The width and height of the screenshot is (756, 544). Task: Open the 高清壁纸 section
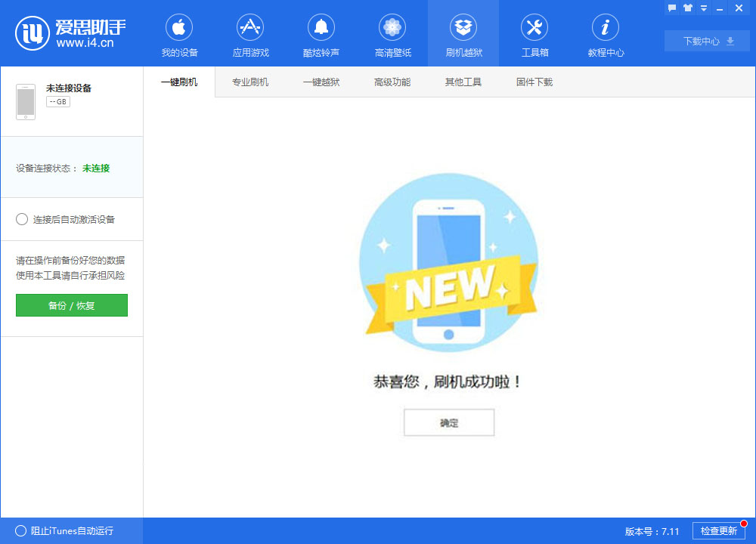(392, 34)
